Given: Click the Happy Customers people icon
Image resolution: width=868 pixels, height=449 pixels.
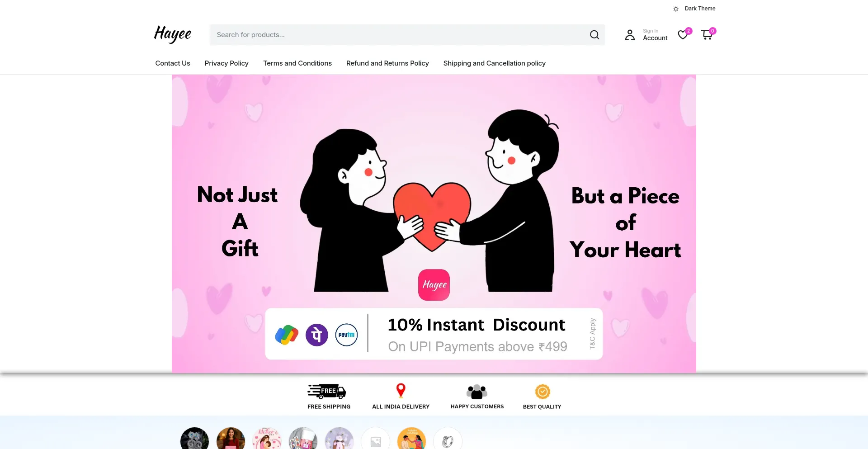Looking at the screenshot, I should (x=477, y=392).
